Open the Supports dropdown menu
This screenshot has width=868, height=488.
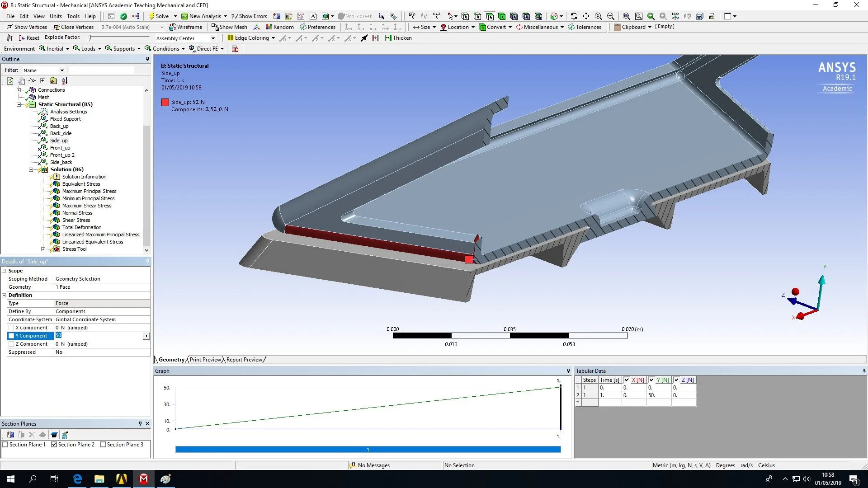tap(123, 49)
